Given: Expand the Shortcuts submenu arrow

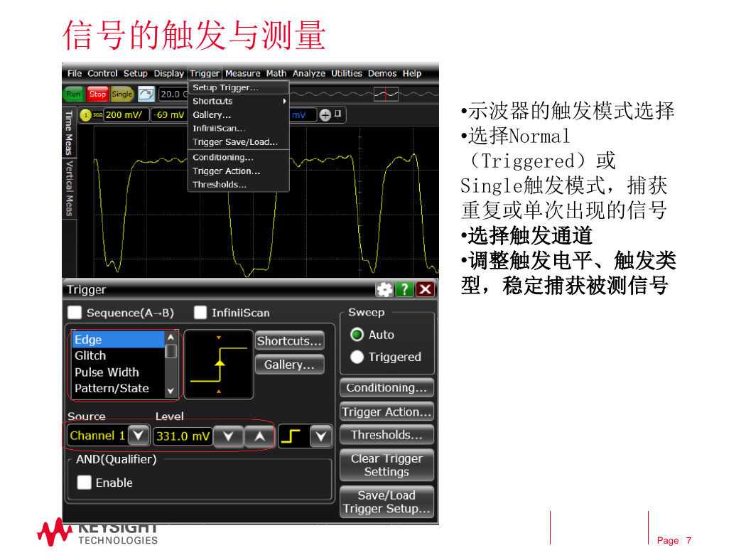Looking at the screenshot, I should [x=284, y=102].
